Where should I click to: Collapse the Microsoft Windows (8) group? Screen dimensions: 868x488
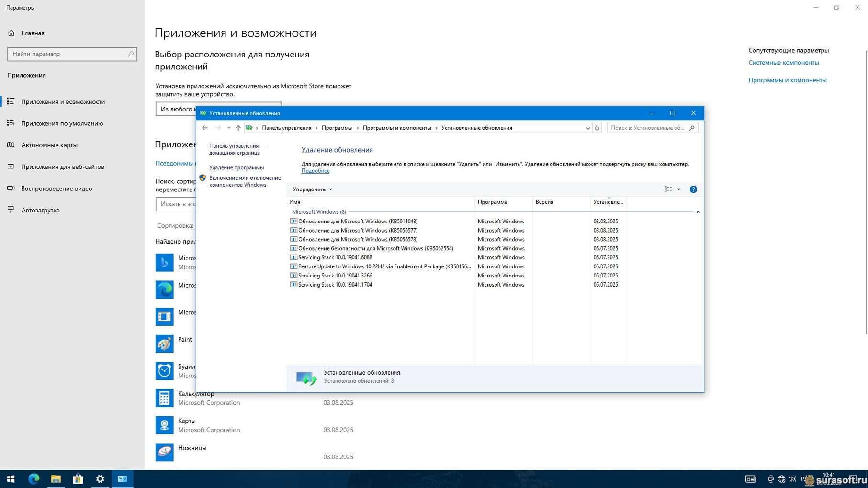pos(698,212)
